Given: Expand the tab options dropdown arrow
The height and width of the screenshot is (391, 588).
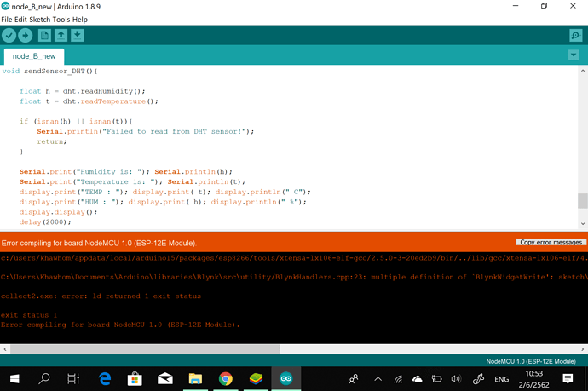Looking at the screenshot, I should pos(574,55).
